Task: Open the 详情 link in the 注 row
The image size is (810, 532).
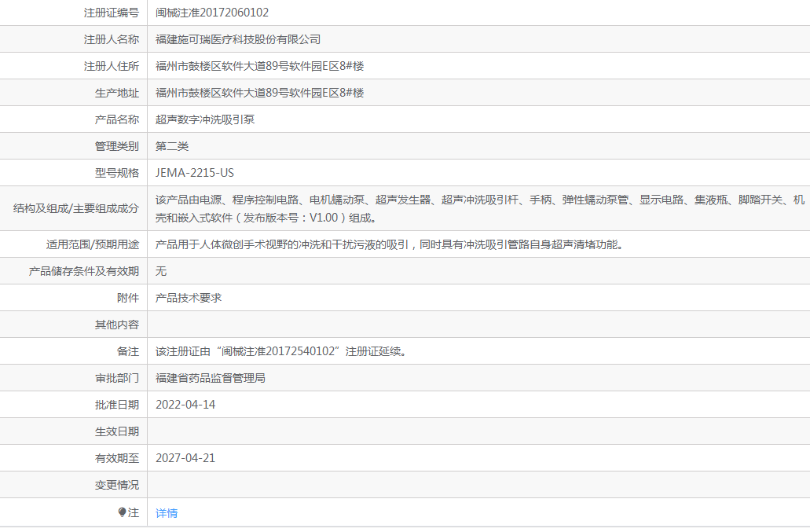Action: [167, 513]
